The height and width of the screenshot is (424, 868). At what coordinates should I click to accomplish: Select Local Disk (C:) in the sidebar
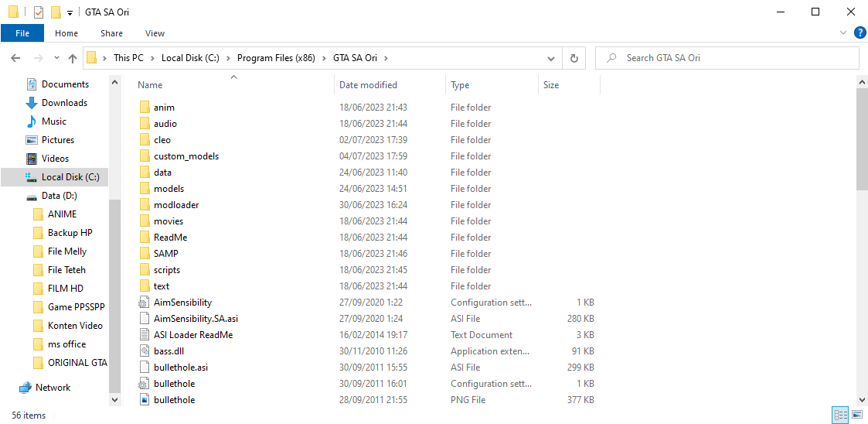55,177
